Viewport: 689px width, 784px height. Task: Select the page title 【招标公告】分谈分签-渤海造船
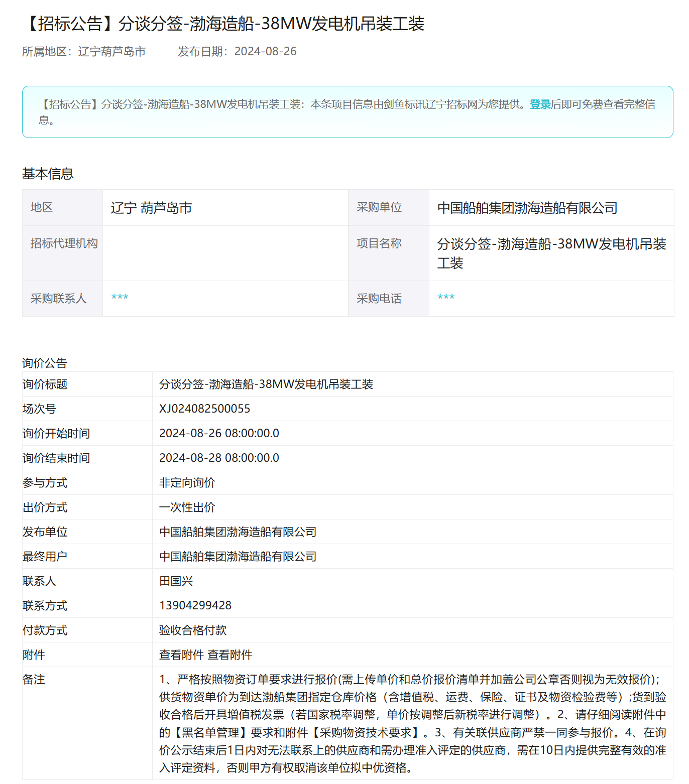tap(223, 24)
